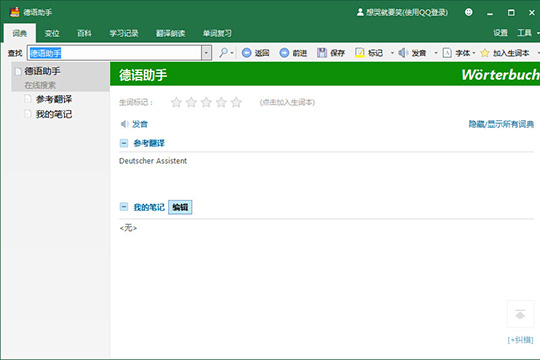Click the (点击加入生词本) hint text
The width and height of the screenshot is (540, 360).
287,102
